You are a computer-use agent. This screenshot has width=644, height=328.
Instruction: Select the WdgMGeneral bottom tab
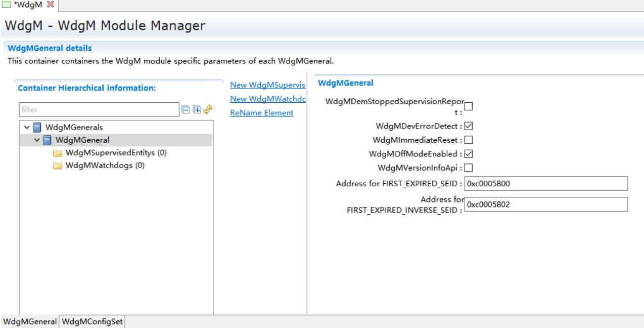coord(30,321)
